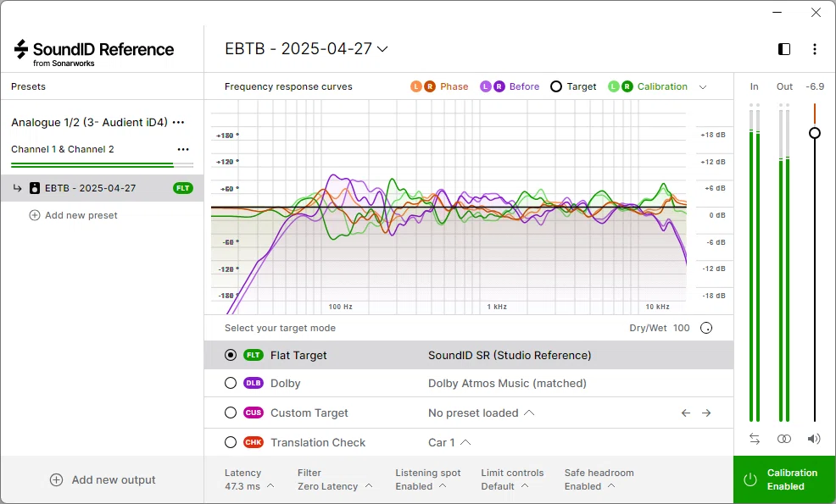Screen dimensions: 836x504
Task: Click the swap channels arrows icon
Action: pos(754,439)
